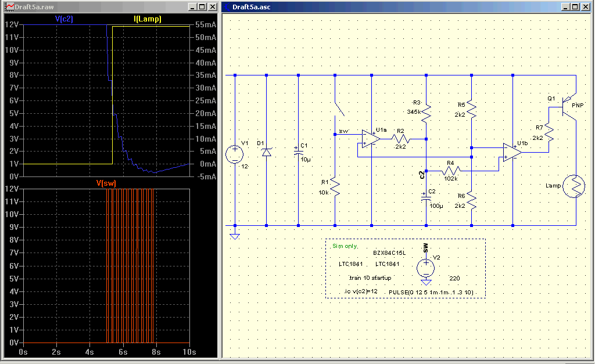Click the c2 net label by C2
Image resolution: width=595 pixels, height=364 pixels.
(422, 175)
